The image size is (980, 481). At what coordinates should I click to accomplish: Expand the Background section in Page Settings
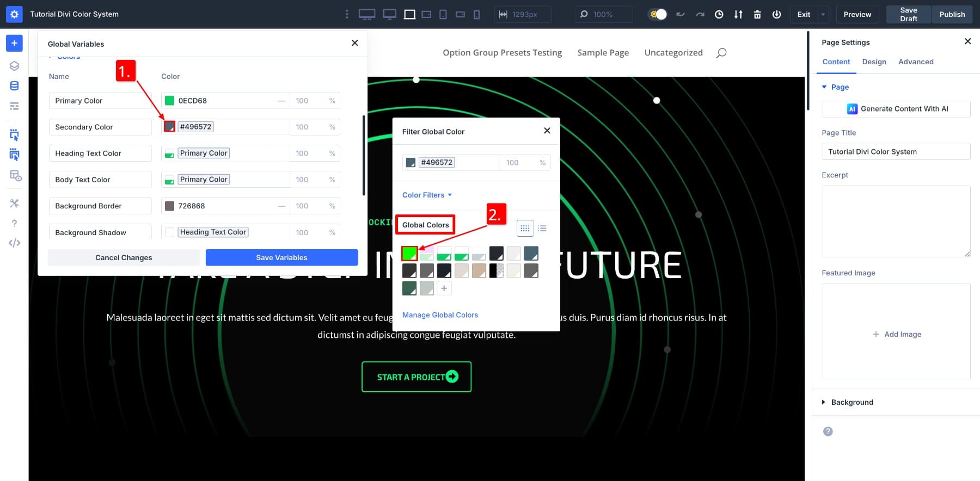pos(852,402)
